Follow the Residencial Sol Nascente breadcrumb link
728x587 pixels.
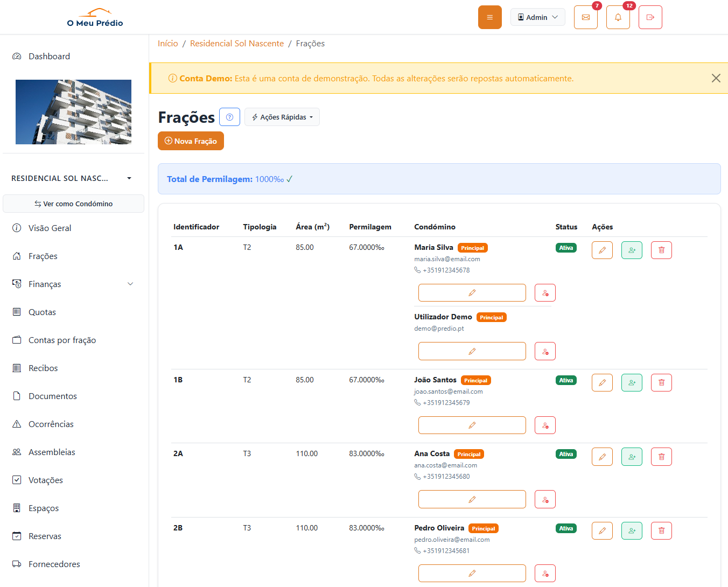pyautogui.click(x=236, y=44)
